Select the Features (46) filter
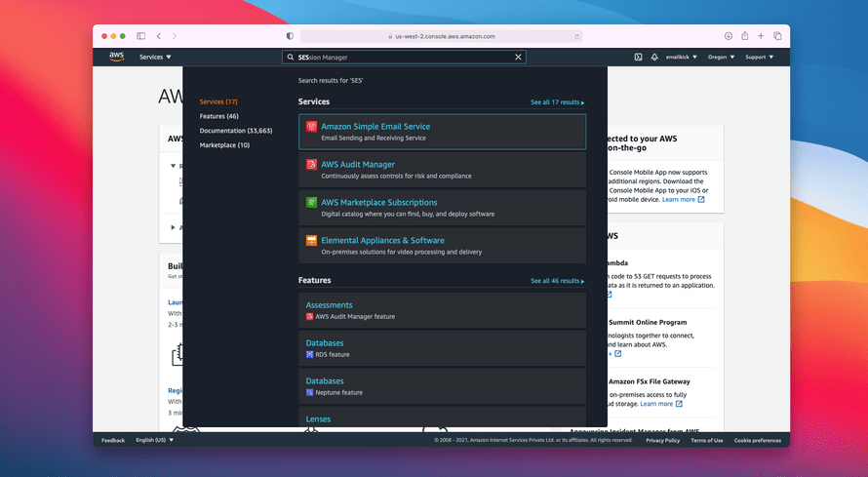 pos(219,116)
